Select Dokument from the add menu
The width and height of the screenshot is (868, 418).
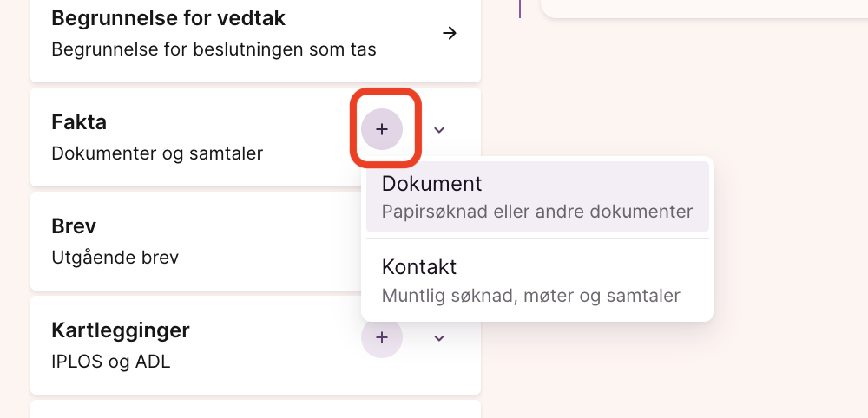pos(431,184)
